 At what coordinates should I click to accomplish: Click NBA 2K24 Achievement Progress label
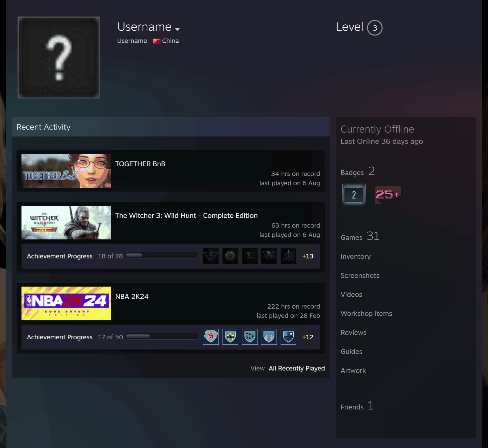point(60,337)
